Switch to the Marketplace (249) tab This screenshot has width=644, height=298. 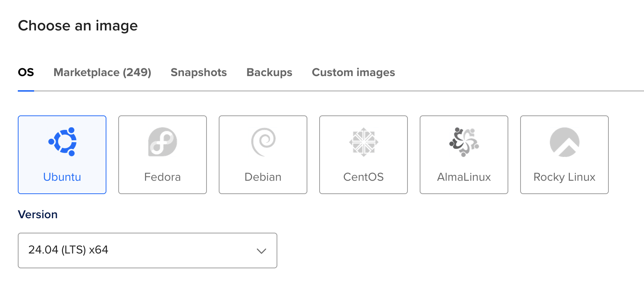tap(102, 72)
